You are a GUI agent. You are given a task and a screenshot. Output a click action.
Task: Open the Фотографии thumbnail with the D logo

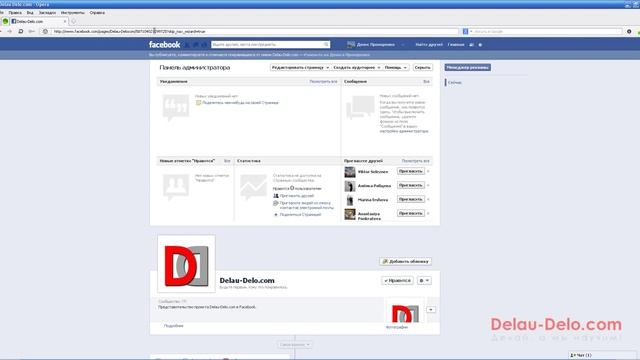(404, 311)
